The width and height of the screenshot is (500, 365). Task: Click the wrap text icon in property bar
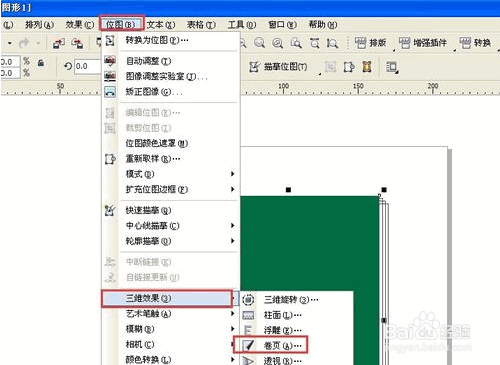(392, 67)
